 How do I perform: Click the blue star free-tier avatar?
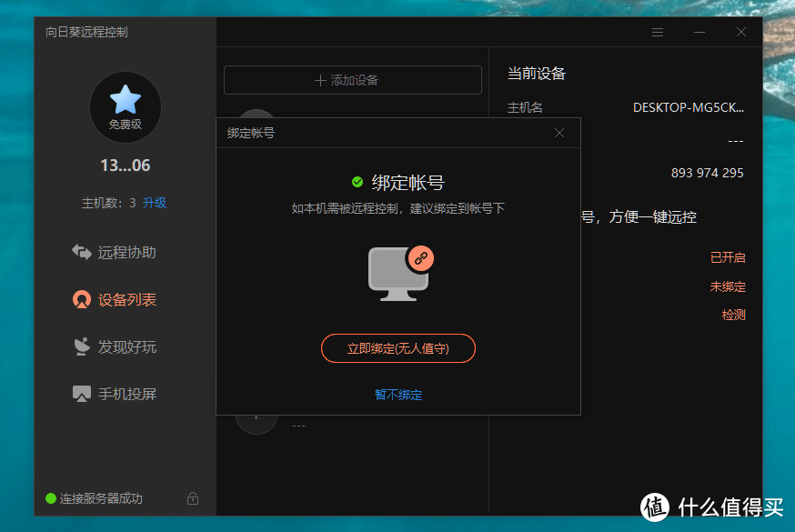126,107
